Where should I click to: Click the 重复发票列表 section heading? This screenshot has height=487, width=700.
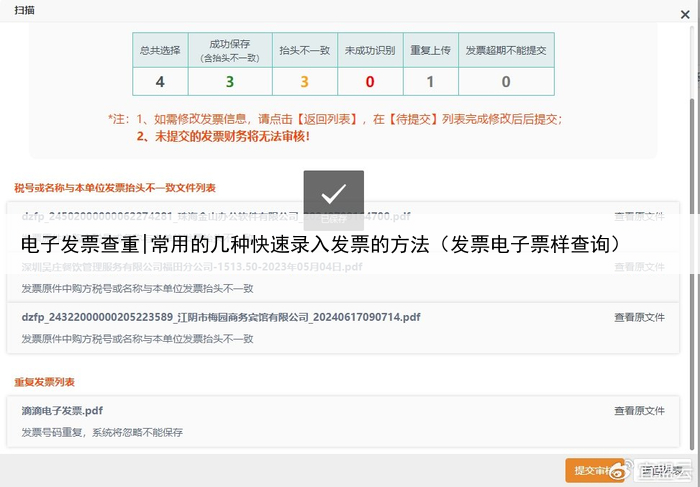pos(44,382)
